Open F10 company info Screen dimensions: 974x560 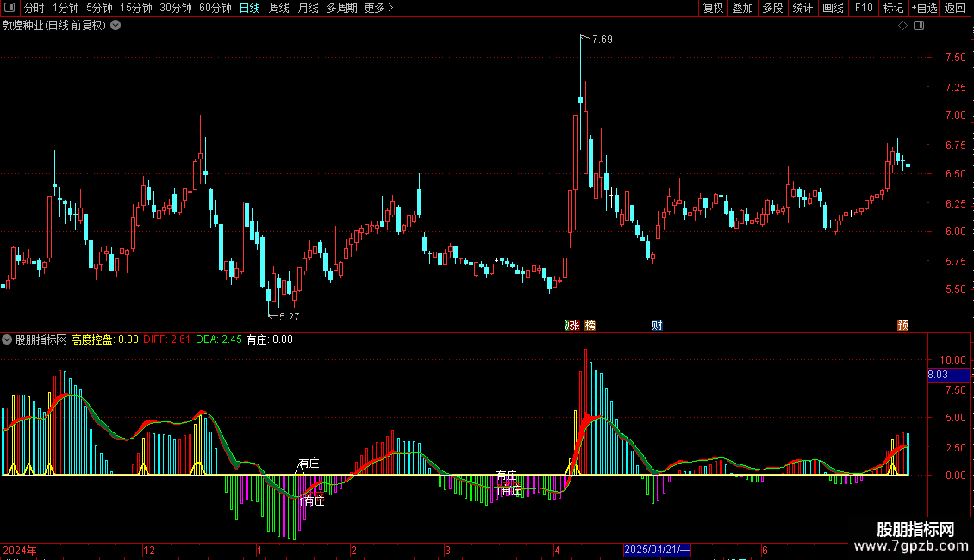pyautogui.click(x=864, y=8)
